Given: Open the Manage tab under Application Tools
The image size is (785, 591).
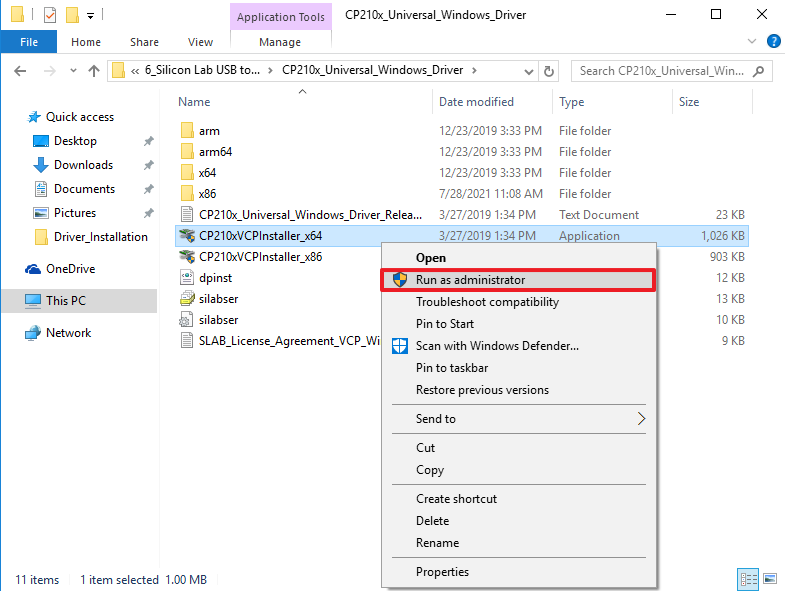Looking at the screenshot, I should click(280, 42).
